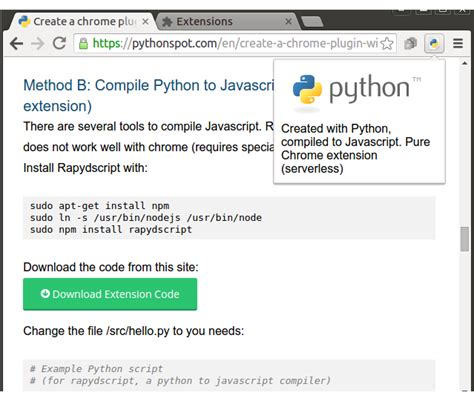The height and width of the screenshot is (401, 474).
Task: Click the line 'does not work well with chrome'
Action: (x=148, y=147)
